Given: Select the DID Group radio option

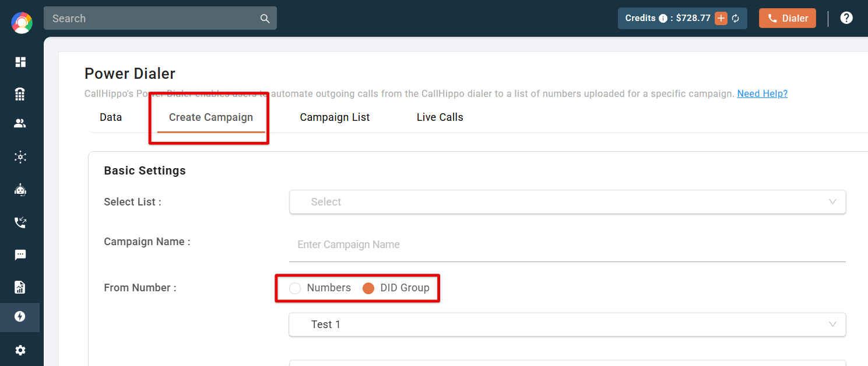Looking at the screenshot, I should point(368,288).
